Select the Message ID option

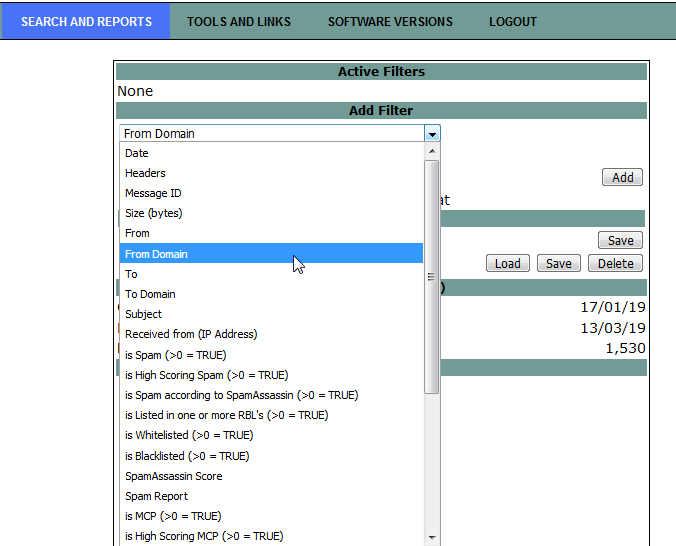272,193
